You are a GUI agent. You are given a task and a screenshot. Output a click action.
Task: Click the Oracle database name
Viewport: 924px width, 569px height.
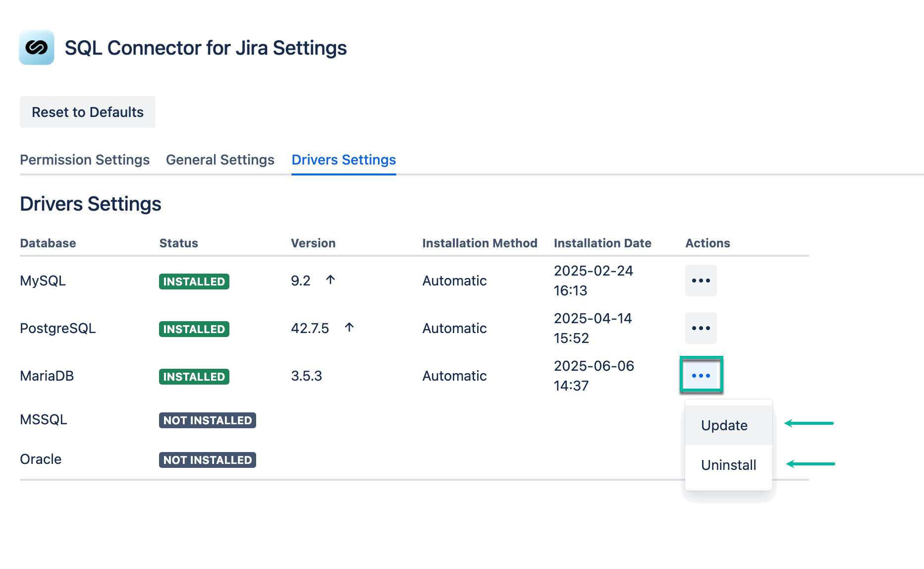click(41, 459)
